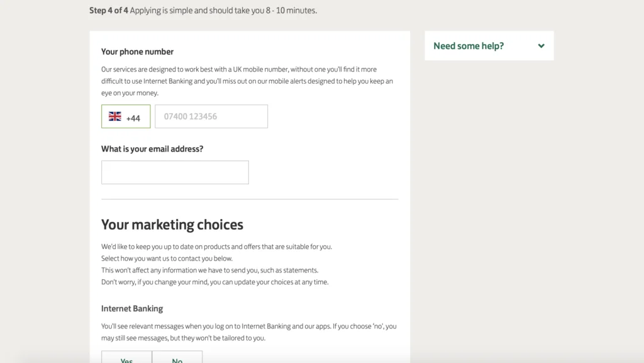The height and width of the screenshot is (363, 644).
Task: Choose Yes for Internet Banking marketing
Action: point(126,357)
